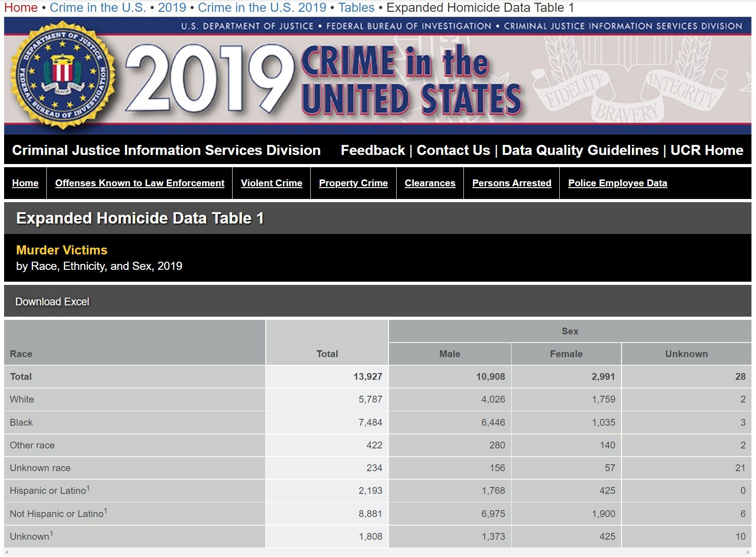Image resolution: width=756 pixels, height=557 pixels.
Task: Select the 'Other race' row label
Action: pyautogui.click(x=32, y=445)
